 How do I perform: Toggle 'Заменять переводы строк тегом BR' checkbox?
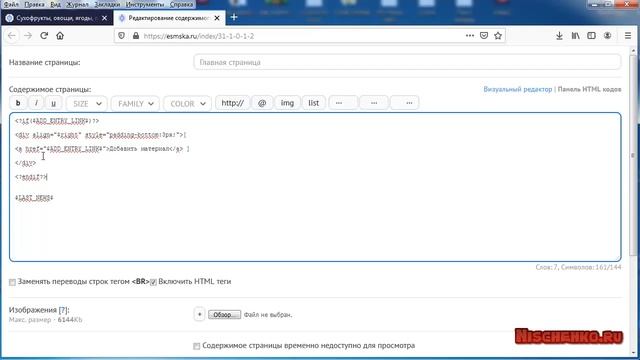12,282
